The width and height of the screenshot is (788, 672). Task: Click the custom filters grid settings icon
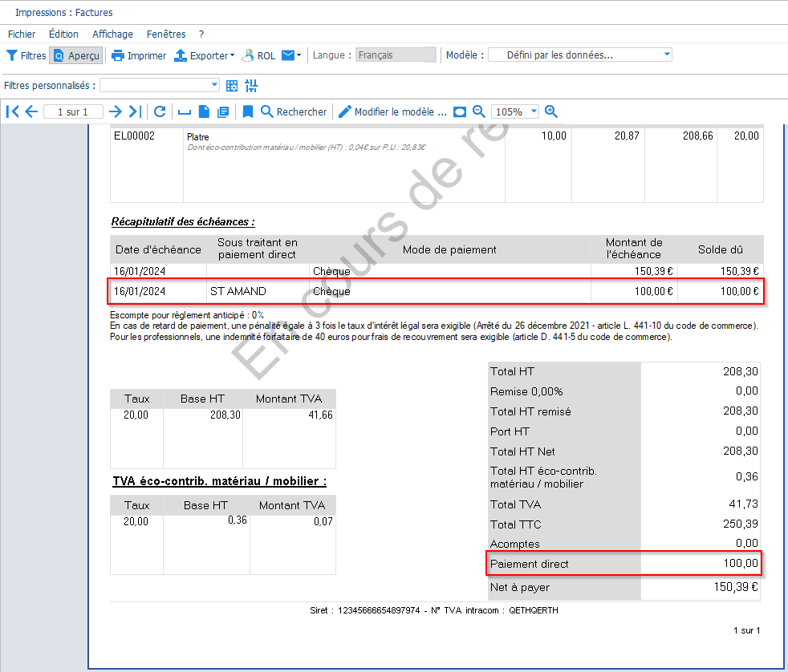[232, 86]
